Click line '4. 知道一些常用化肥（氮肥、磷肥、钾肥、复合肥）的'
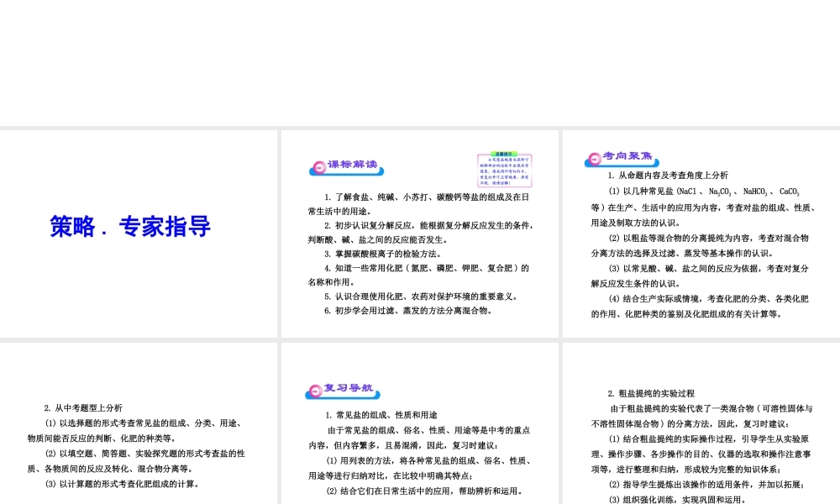 tap(427, 268)
